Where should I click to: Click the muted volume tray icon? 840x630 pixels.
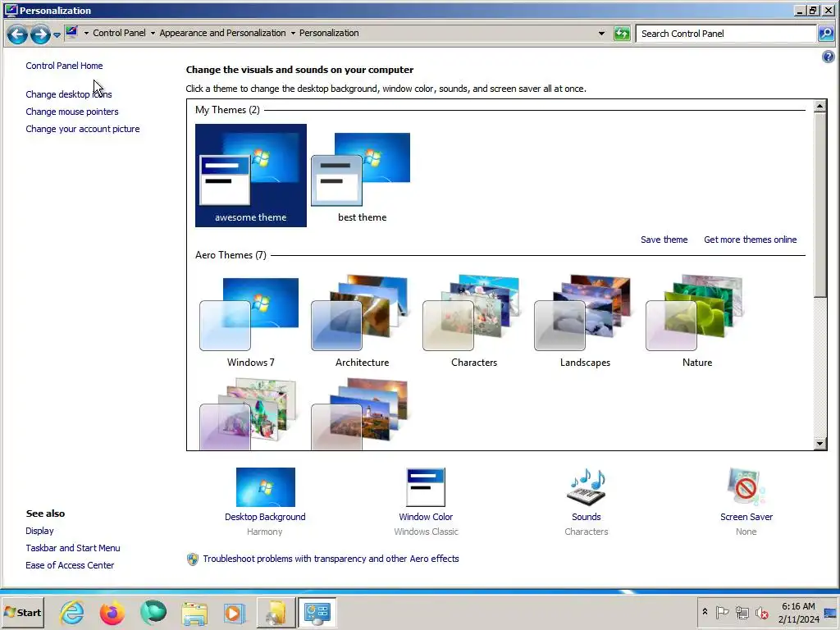pyautogui.click(x=761, y=612)
